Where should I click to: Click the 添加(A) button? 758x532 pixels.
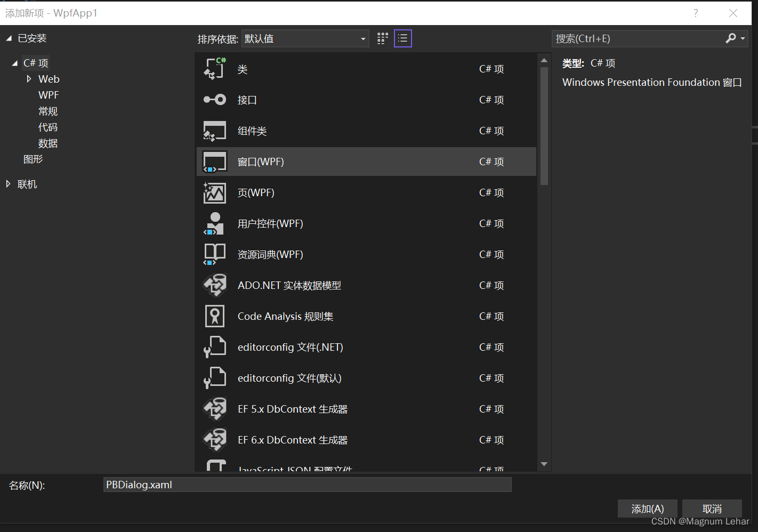click(x=647, y=508)
